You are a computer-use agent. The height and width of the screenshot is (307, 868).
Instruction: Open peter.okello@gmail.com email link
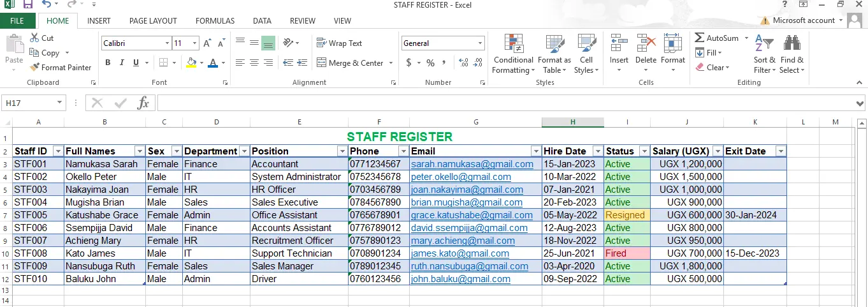point(461,177)
